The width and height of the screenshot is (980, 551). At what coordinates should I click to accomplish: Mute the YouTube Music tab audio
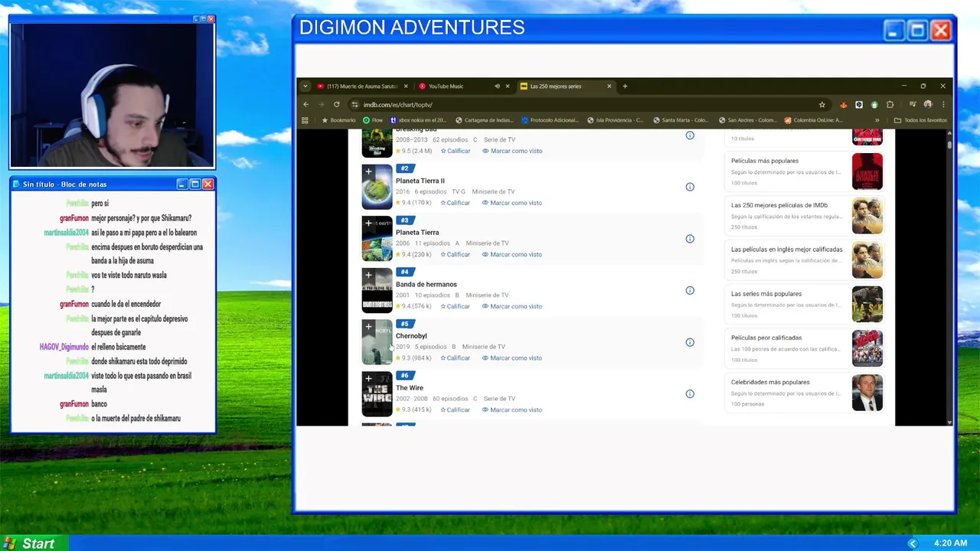pyautogui.click(x=497, y=86)
